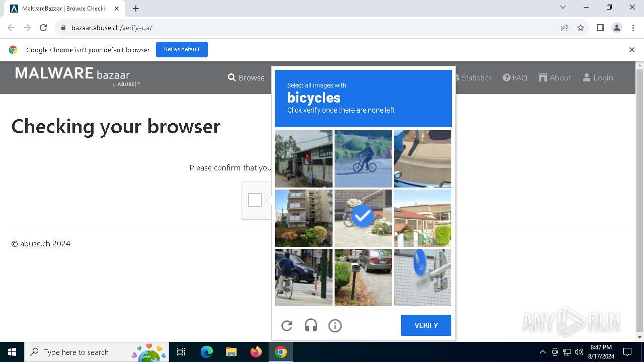Open captcha help info icon
This screenshot has height=362, width=644.
[x=335, y=326]
